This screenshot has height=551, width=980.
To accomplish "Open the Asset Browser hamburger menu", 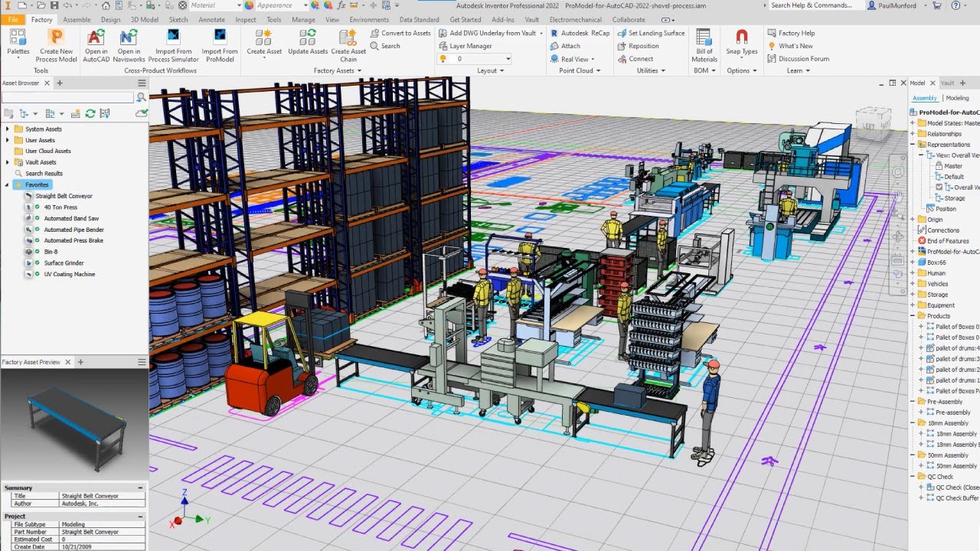I will (142, 83).
